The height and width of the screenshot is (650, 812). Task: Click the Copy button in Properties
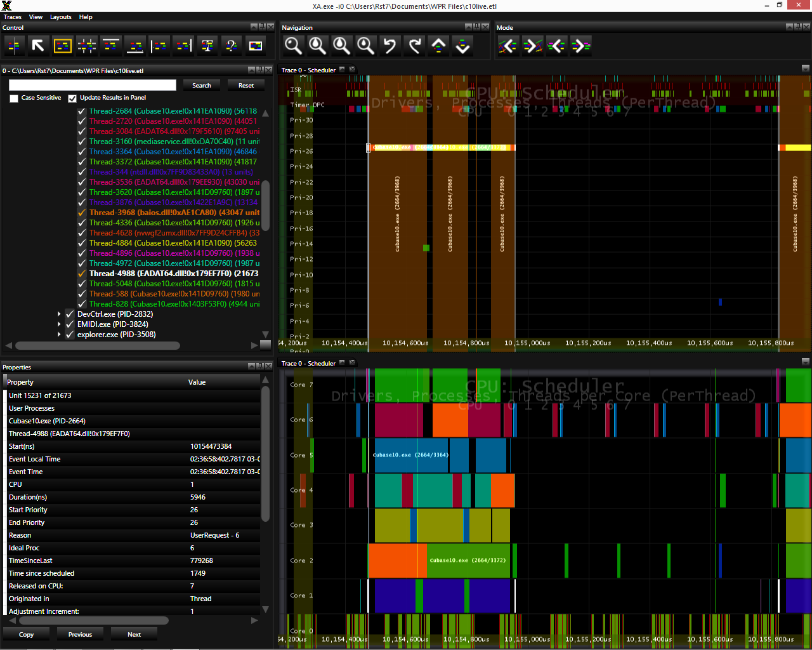coord(27,634)
